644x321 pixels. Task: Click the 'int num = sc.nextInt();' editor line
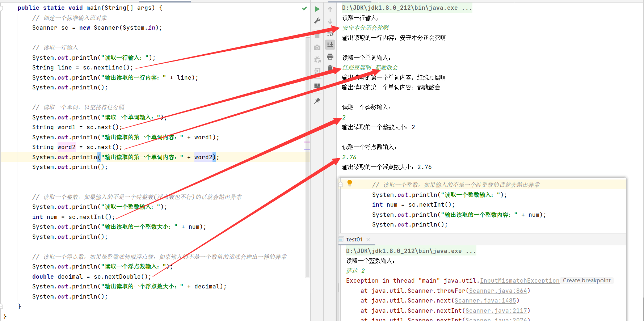pyautogui.click(x=73, y=217)
